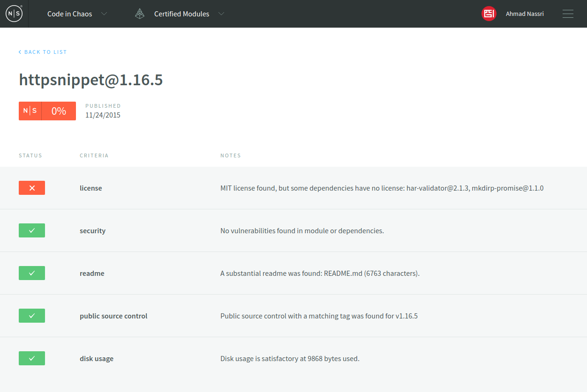Click the green check for public source control
This screenshot has width=587, height=392.
(x=32, y=316)
